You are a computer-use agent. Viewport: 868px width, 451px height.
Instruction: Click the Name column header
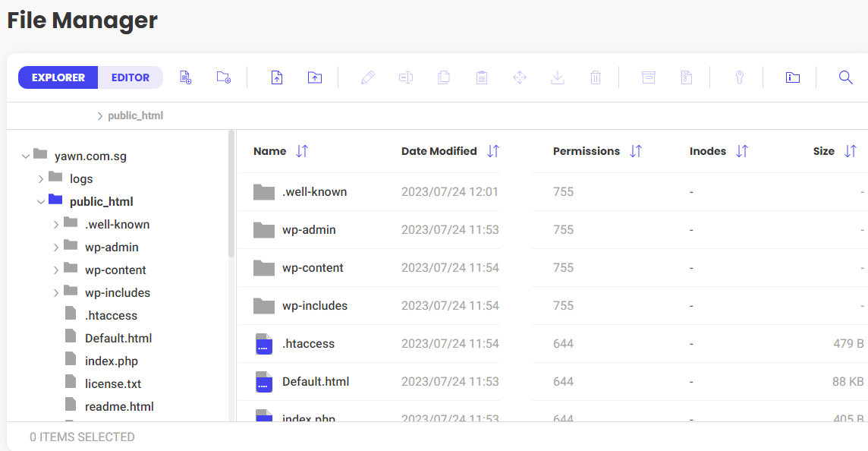[x=269, y=151]
